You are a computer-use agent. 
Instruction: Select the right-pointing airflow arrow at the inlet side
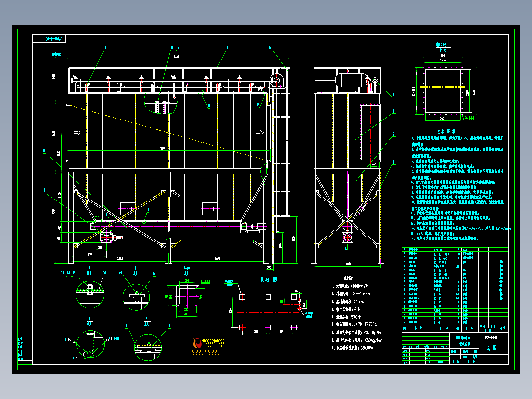77,133
